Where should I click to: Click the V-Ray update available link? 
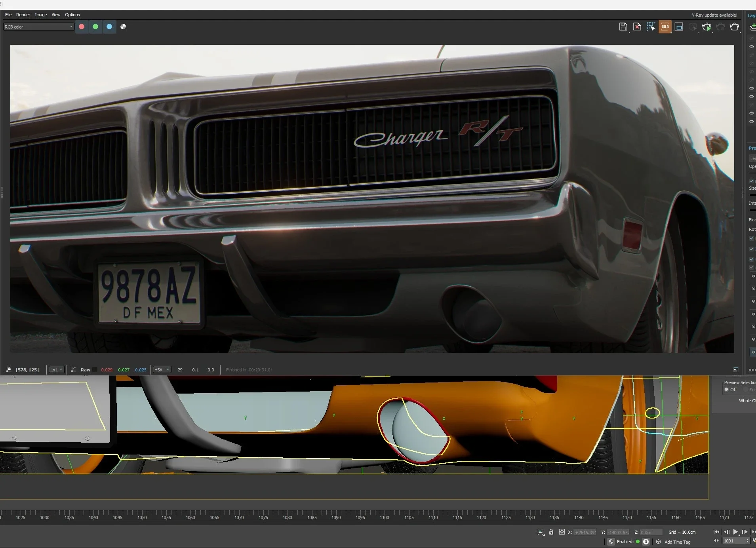click(x=714, y=15)
